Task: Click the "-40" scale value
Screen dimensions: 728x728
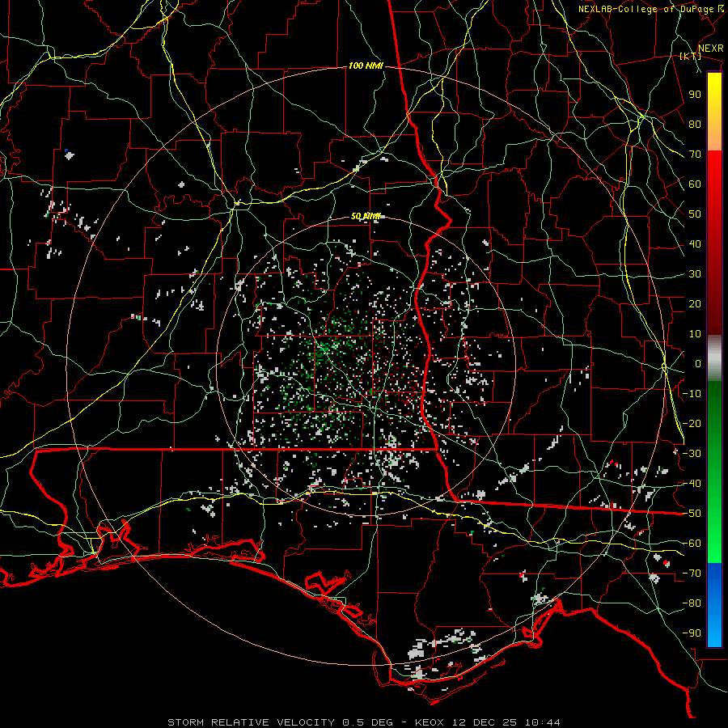Action: coord(692,484)
